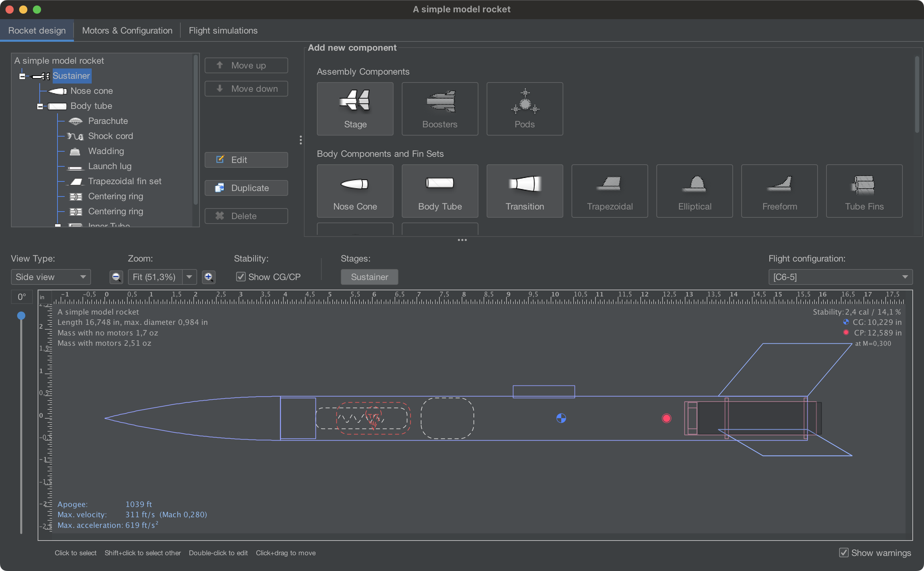Click the Duplicate button
This screenshot has height=571, width=924.
pos(246,188)
